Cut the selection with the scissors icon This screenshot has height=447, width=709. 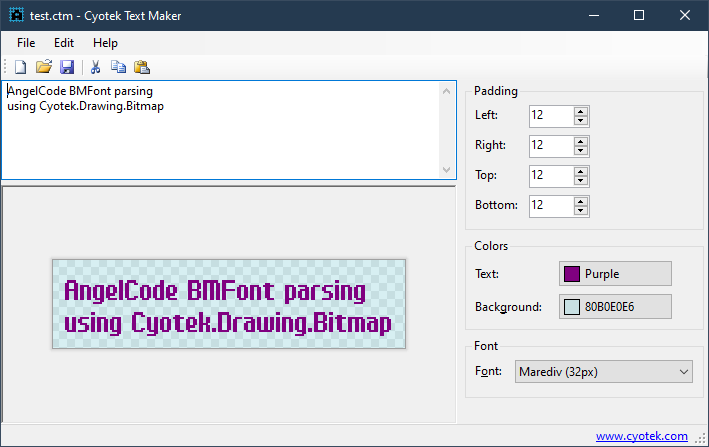(95, 67)
